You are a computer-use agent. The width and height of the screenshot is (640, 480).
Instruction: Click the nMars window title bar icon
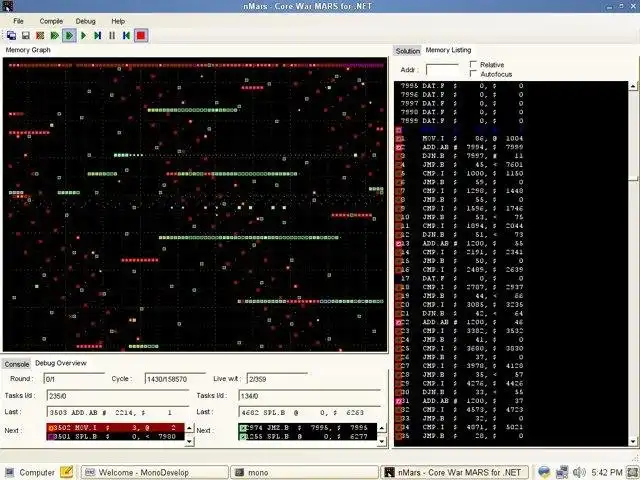[7, 6]
